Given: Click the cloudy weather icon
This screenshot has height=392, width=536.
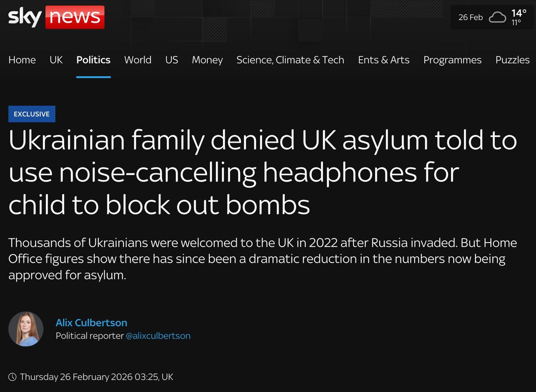Looking at the screenshot, I should click(x=497, y=17).
